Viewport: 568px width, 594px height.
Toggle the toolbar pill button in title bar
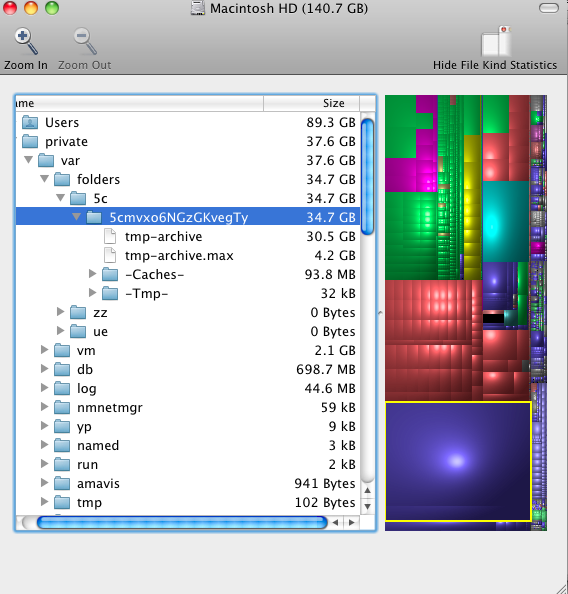549,8
